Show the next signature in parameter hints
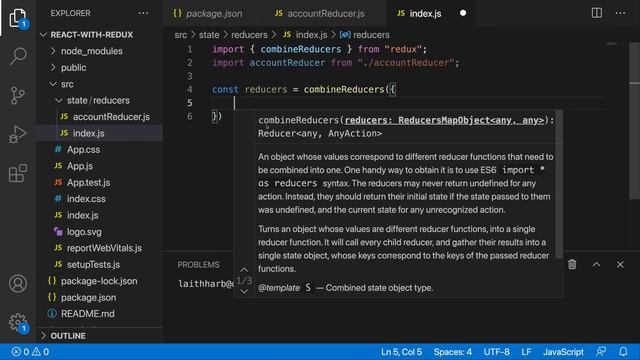Viewport: 640px width, 360px height. click(x=244, y=291)
